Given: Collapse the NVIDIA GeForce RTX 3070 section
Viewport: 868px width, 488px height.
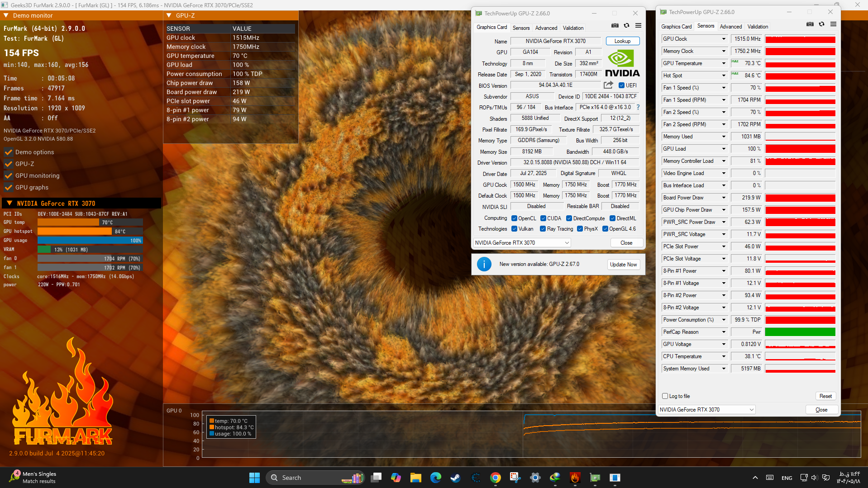Looking at the screenshot, I should pos(10,204).
